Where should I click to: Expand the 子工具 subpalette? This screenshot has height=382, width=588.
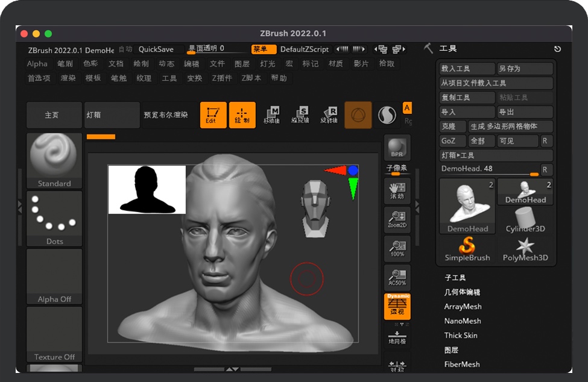tap(455, 278)
